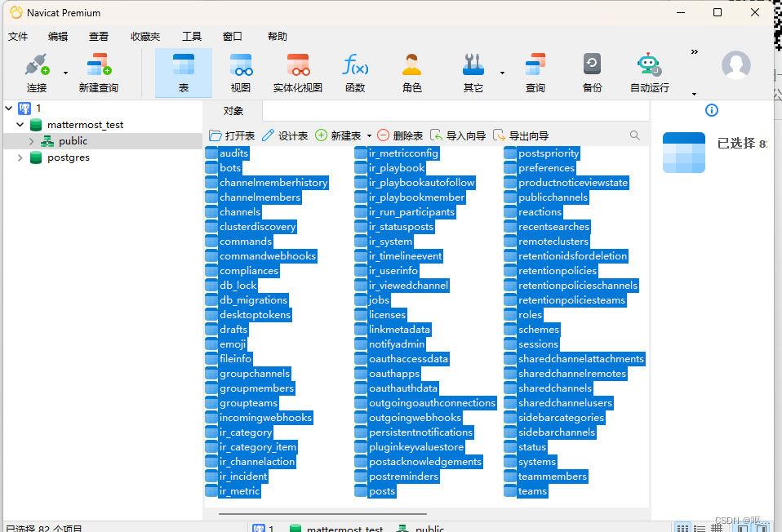Expand the postgres database node
This screenshot has width=782, height=532.
[20, 157]
